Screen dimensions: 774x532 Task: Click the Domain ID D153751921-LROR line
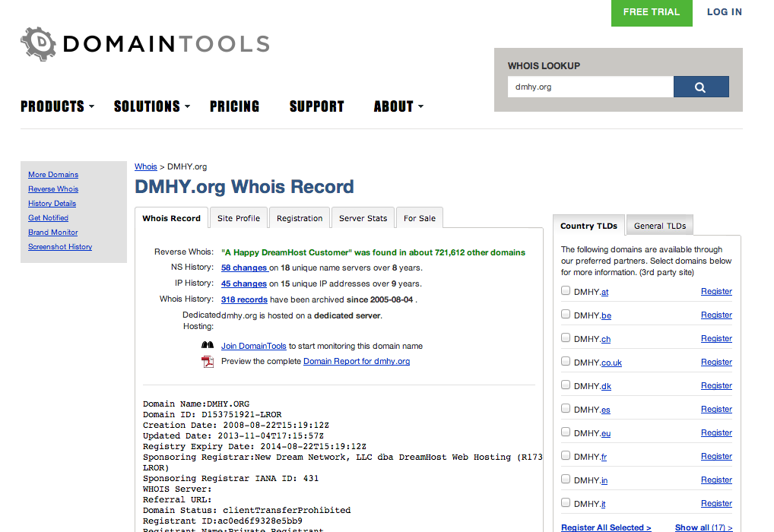coord(212,414)
